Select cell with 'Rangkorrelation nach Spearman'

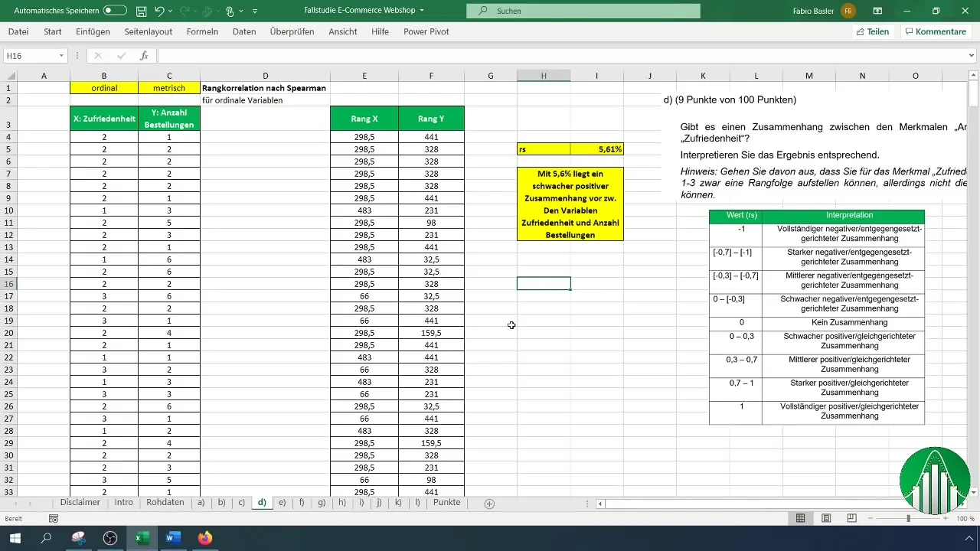point(265,88)
